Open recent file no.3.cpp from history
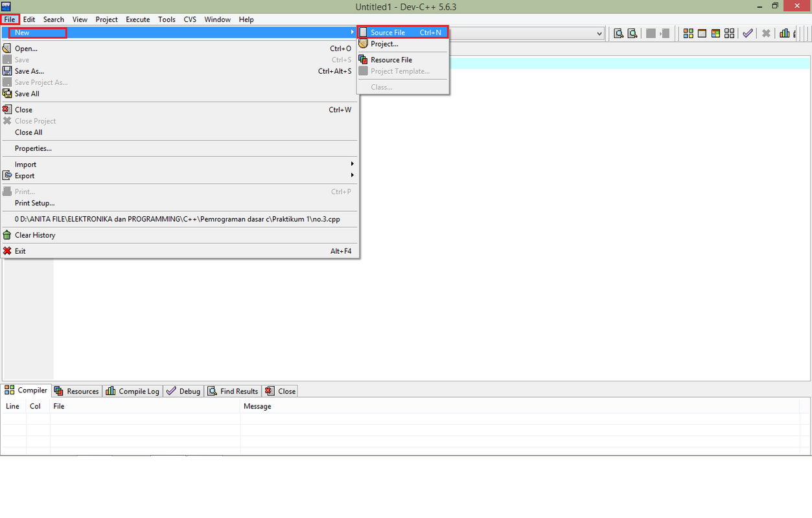The height and width of the screenshot is (518, 812). pos(177,219)
